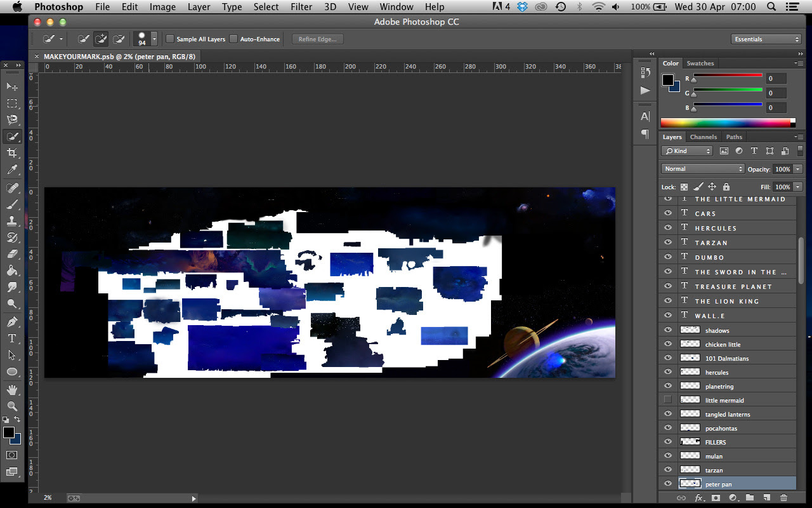Select the Eyedropper tool
812x508 pixels.
coord(12,170)
